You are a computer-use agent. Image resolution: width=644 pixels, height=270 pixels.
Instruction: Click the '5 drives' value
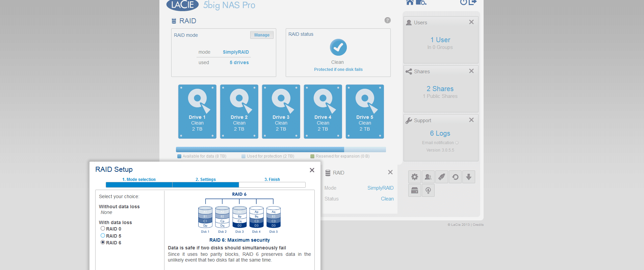[239, 62]
